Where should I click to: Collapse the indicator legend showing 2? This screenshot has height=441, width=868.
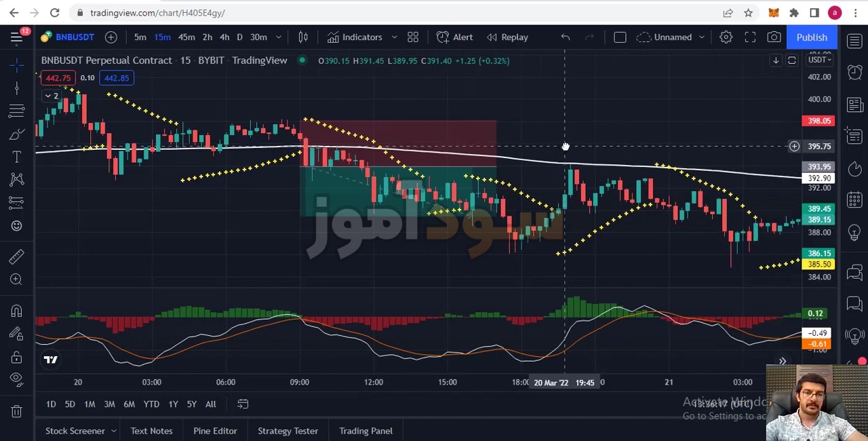(x=52, y=96)
